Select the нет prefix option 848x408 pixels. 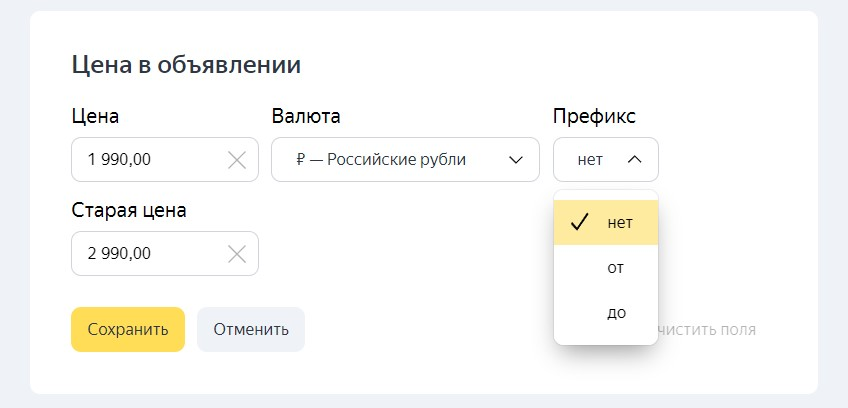click(606, 222)
